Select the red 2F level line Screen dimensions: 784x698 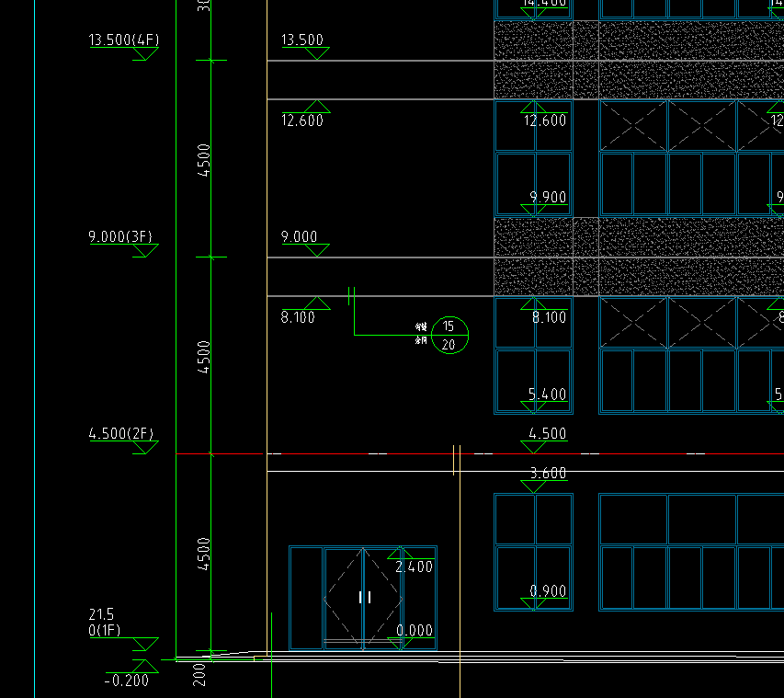480,453
